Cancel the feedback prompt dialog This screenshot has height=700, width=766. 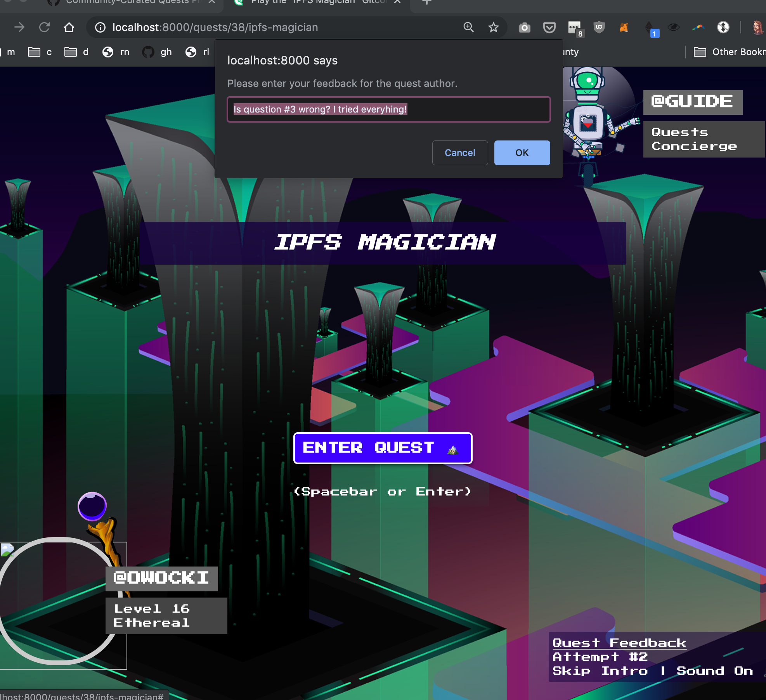coord(460,153)
